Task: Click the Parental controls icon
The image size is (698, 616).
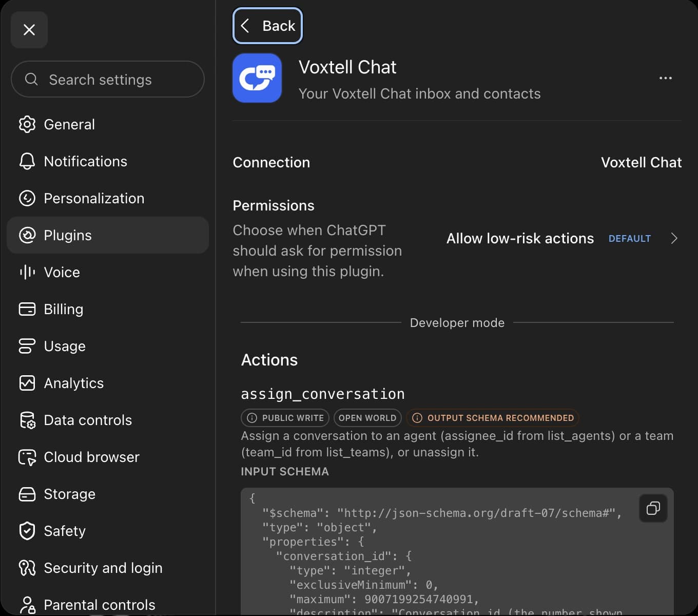Action: 27,605
